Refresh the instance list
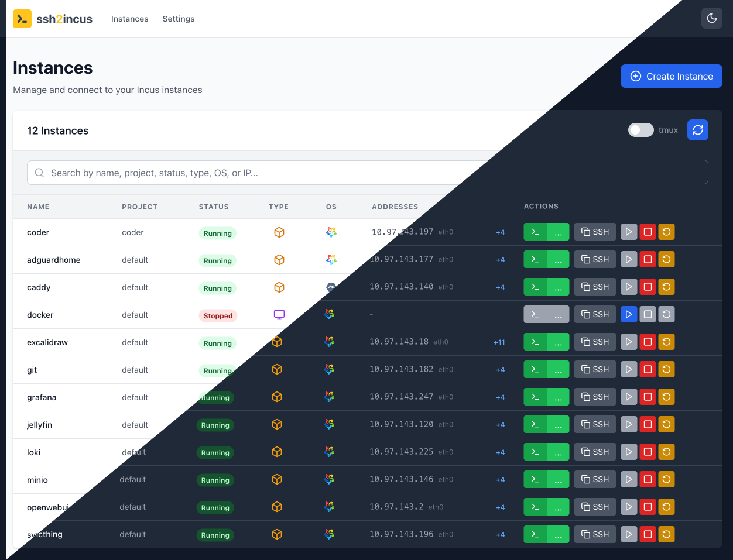This screenshot has width=733, height=560. [x=697, y=130]
